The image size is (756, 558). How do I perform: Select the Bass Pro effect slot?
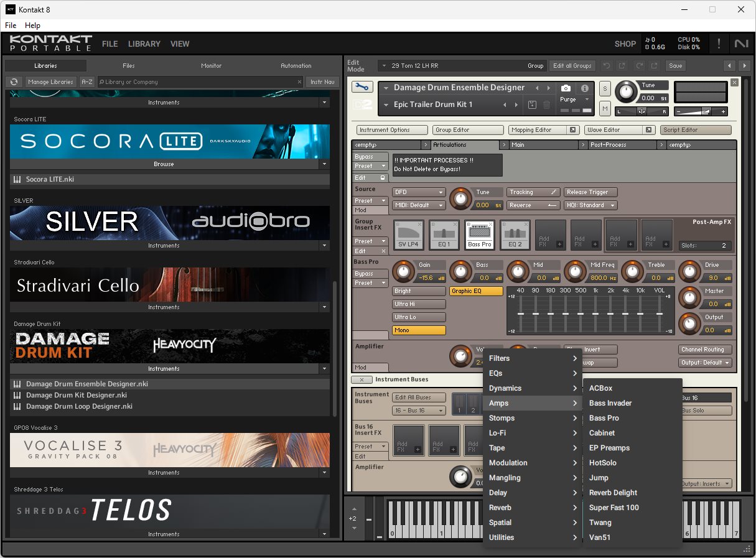(480, 235)
